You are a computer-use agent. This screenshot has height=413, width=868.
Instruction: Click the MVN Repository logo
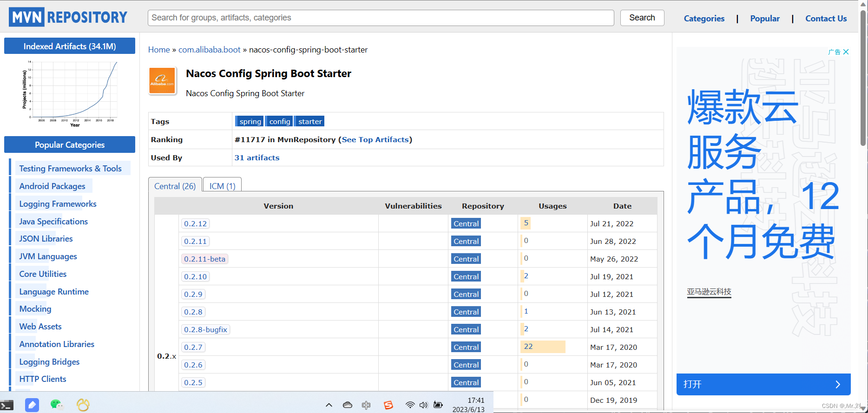(x=68, y=17)
